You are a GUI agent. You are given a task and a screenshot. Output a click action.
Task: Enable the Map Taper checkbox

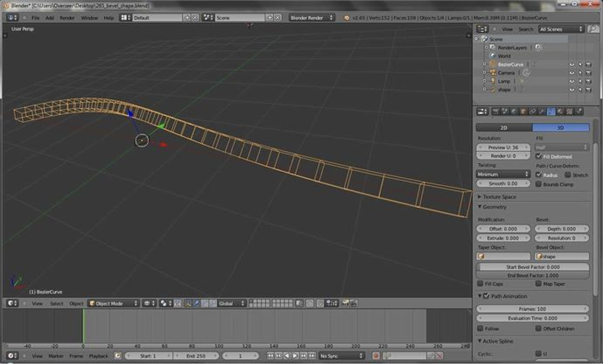pos(538,284)
